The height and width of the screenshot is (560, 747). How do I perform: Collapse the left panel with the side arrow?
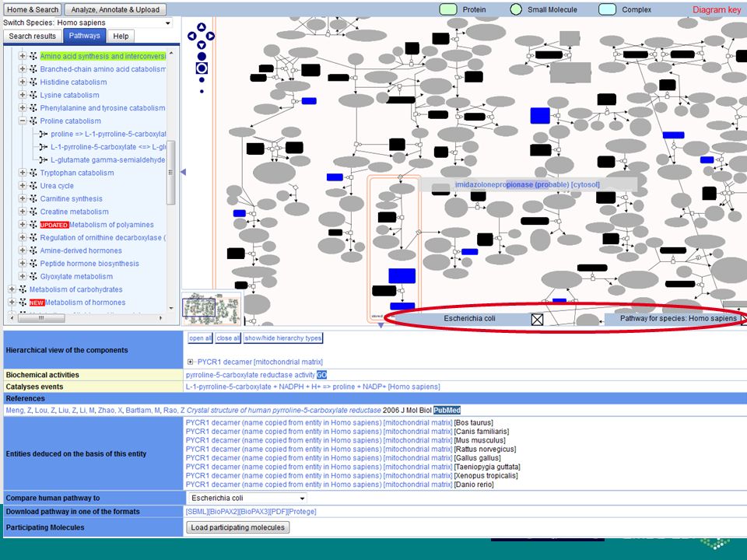(x=183, y=172)
